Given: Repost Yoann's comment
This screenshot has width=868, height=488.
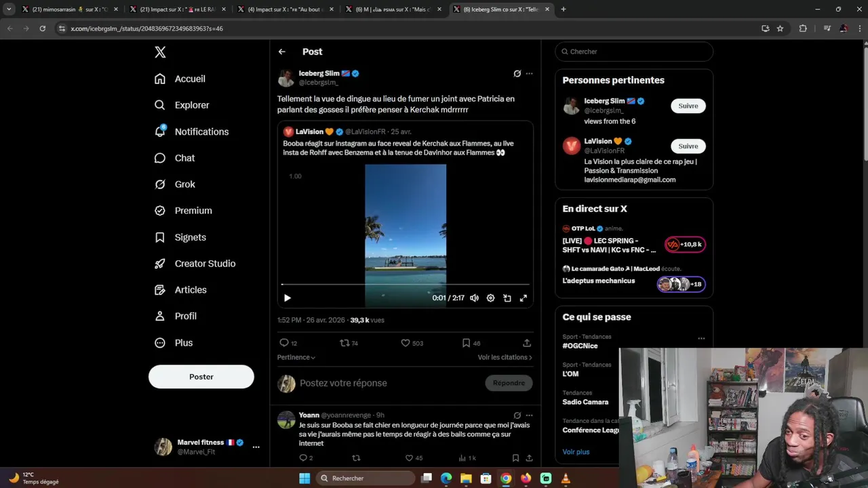Looking at the screenshot, I should pyautogui.click(x=356, y=458).
